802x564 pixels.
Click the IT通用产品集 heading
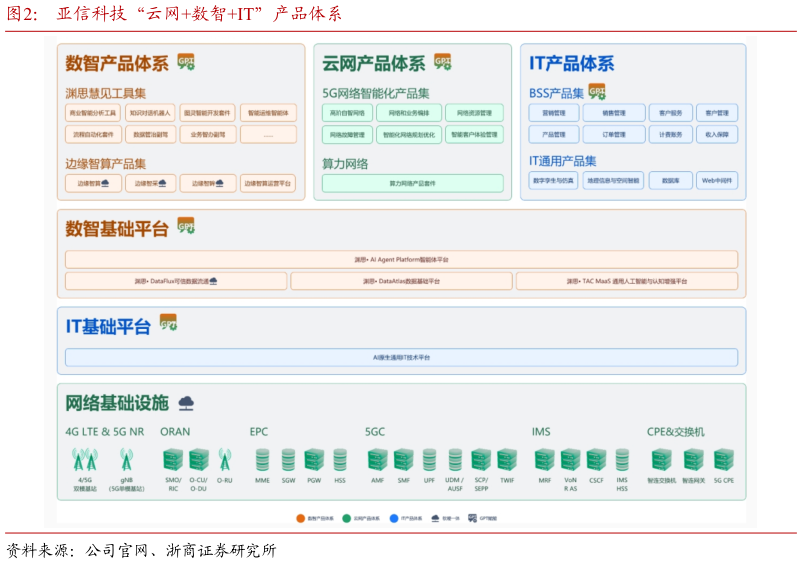(x=563, y=161)
